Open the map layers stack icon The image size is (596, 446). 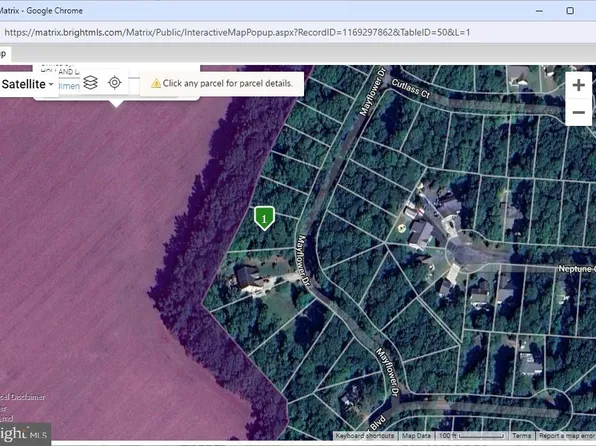(x=90, y=83)
